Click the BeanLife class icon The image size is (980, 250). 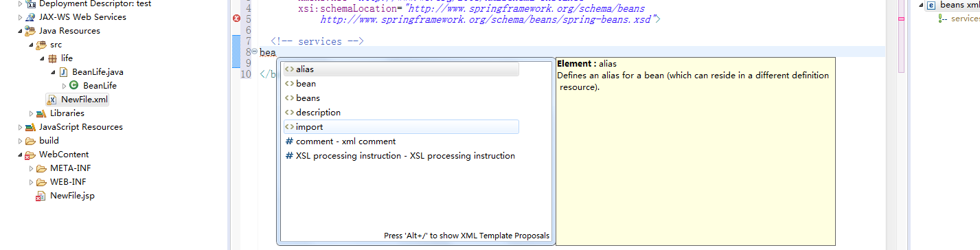point(74,86)
